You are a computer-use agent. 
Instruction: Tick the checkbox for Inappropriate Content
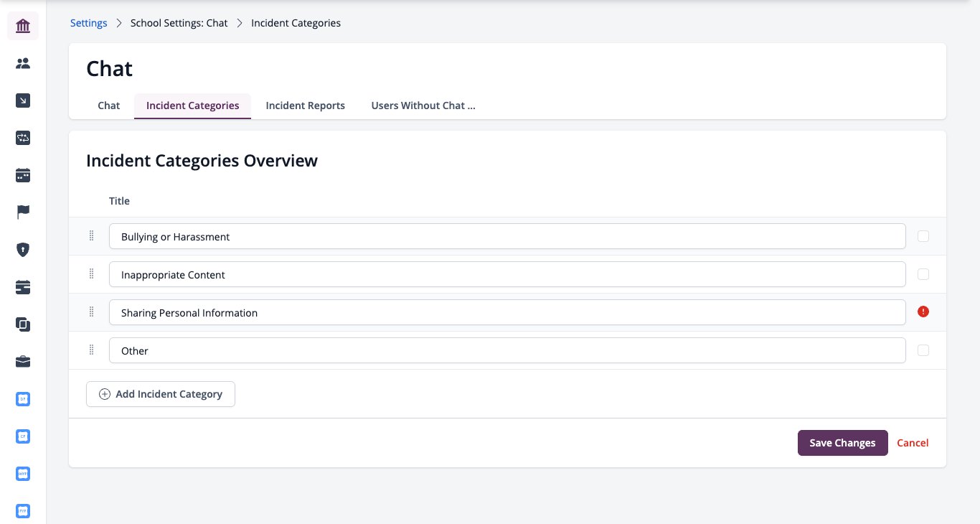click(923, 274)
